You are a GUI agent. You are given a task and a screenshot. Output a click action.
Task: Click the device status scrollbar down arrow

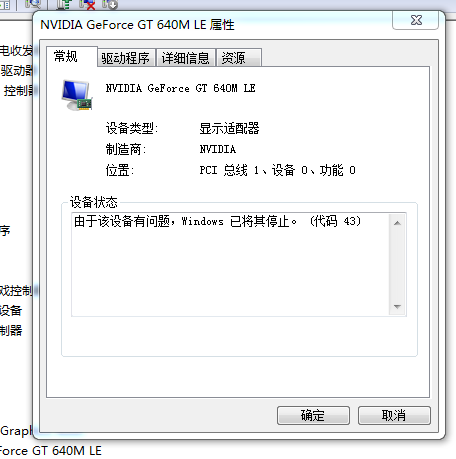tap(397, 306)
